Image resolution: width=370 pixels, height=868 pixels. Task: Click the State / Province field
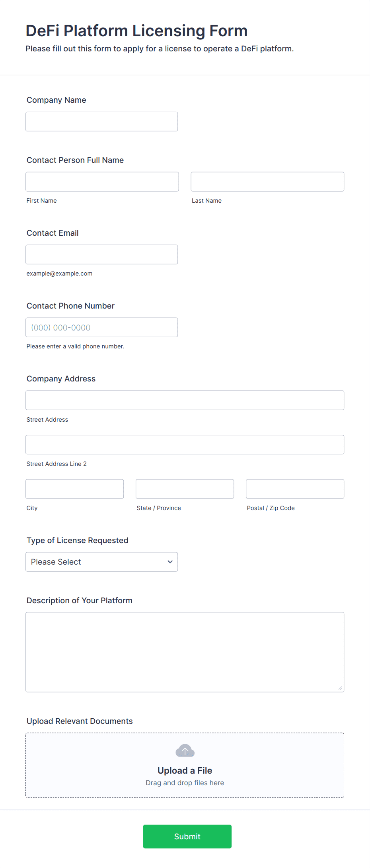[x=185, y=489]
